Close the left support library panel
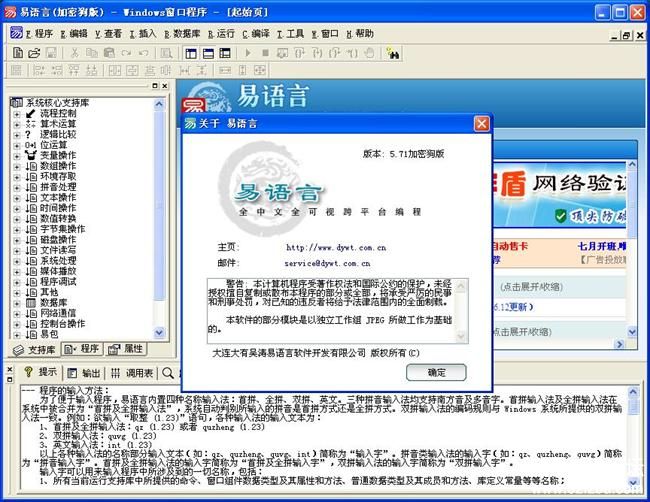This screenshot has height=502, width=650. 165,86
